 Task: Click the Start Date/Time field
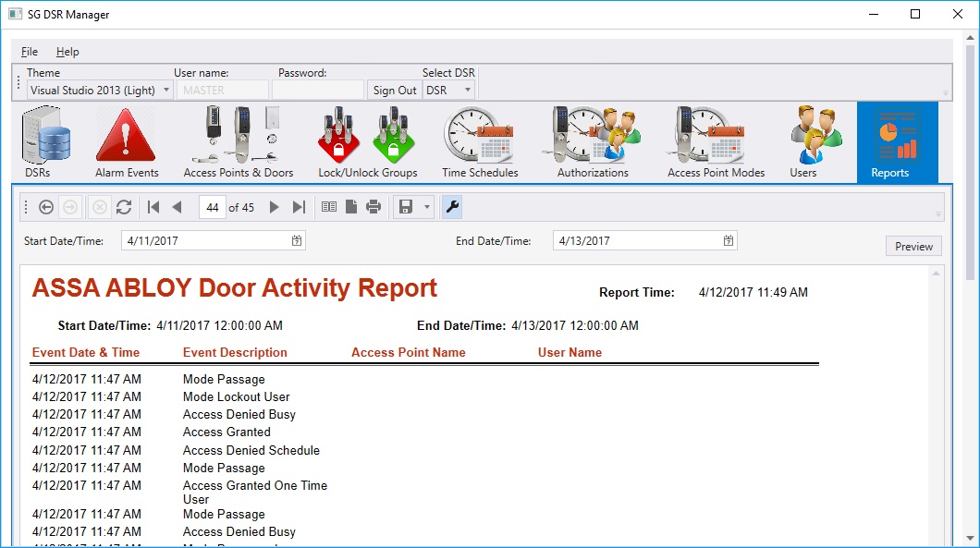214,241
